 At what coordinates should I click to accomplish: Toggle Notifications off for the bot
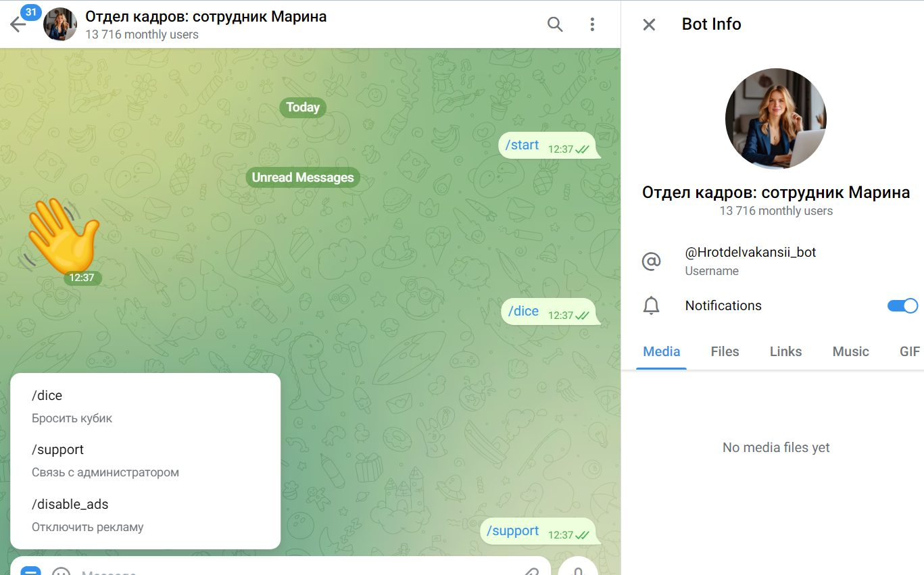(x=902, y=305)
